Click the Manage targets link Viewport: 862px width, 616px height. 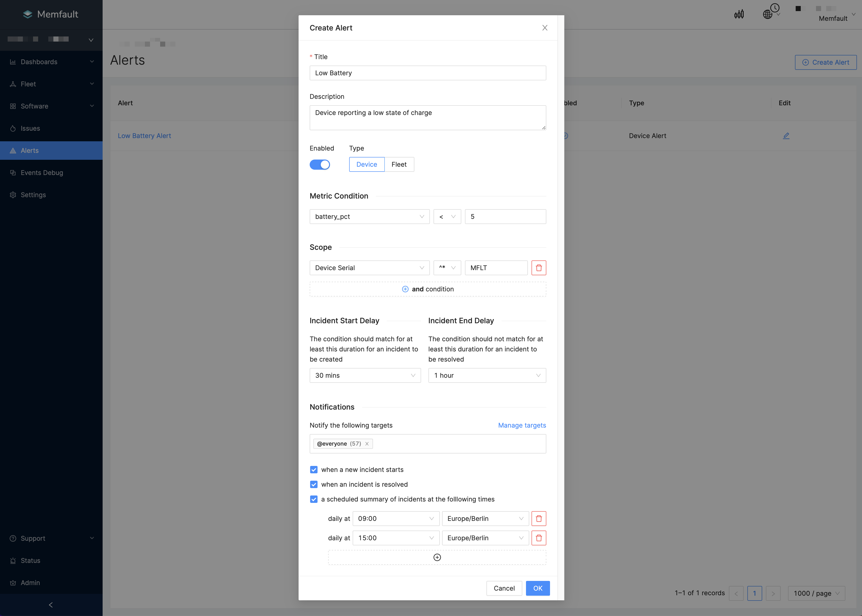click(x=522, y=425)
